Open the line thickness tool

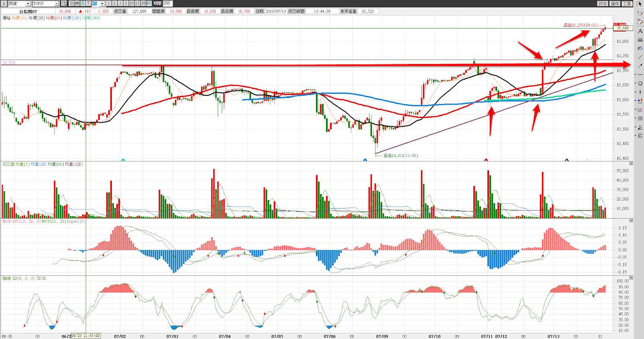tap(640, 39)
